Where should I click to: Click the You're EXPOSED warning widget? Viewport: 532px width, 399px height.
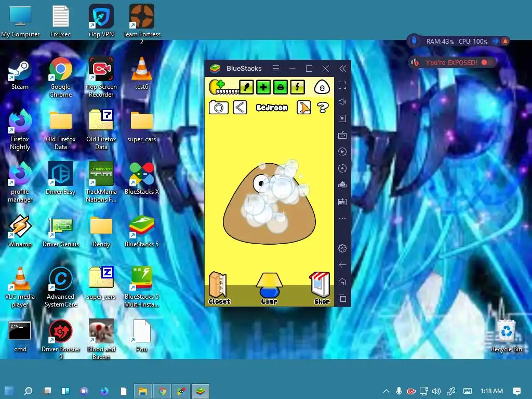[x=452, y=62]
